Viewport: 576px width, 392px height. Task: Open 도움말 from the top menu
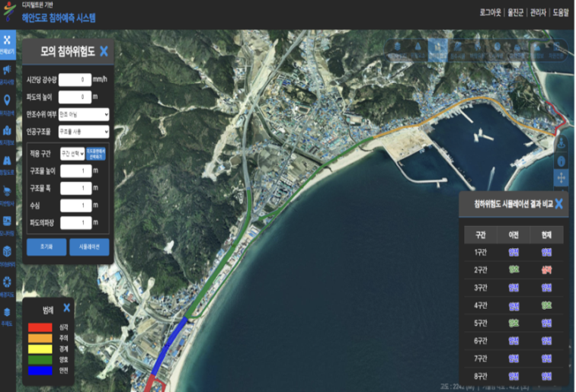[x=561, y=13]
